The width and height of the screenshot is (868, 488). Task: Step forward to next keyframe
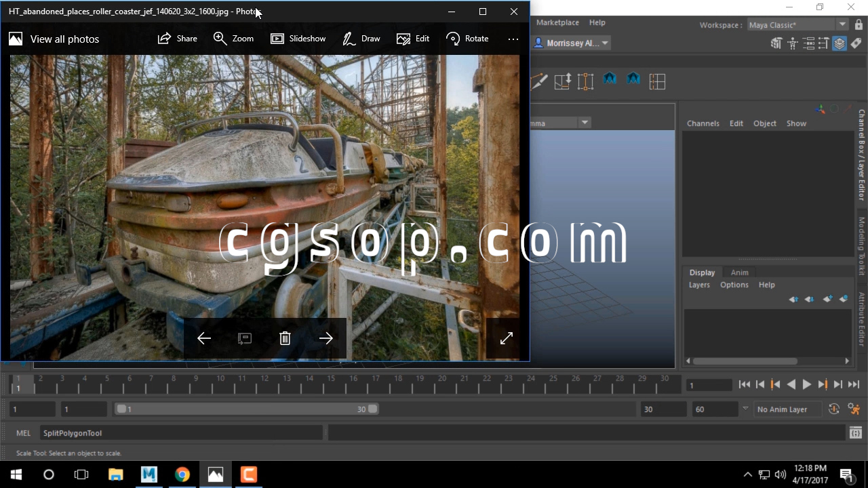(x=823, y=384)
